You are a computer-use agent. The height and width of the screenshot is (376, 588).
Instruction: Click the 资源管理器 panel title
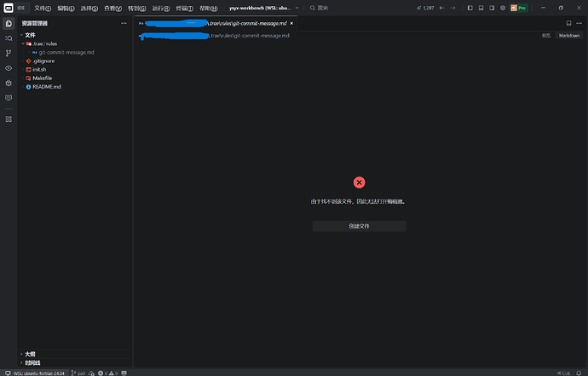pyautogui.click(x=34, y=23)
